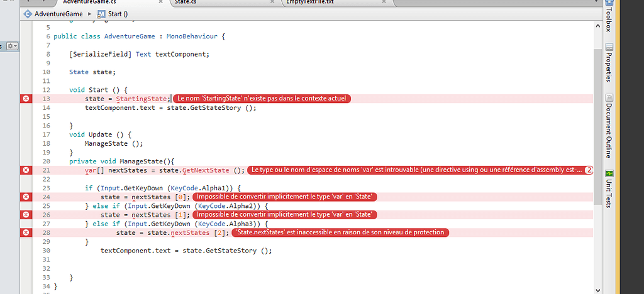Close the AdventureGame.cs tab

[161, 2]
